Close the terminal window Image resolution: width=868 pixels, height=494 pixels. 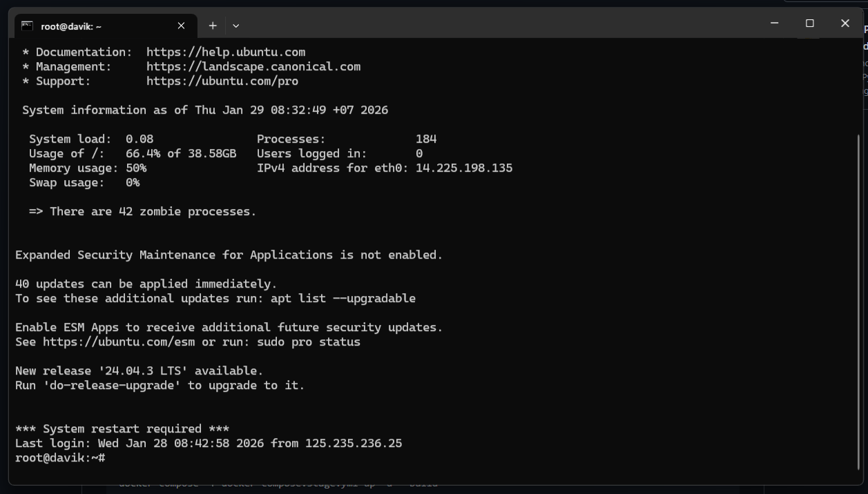click(x=845, y=23)
